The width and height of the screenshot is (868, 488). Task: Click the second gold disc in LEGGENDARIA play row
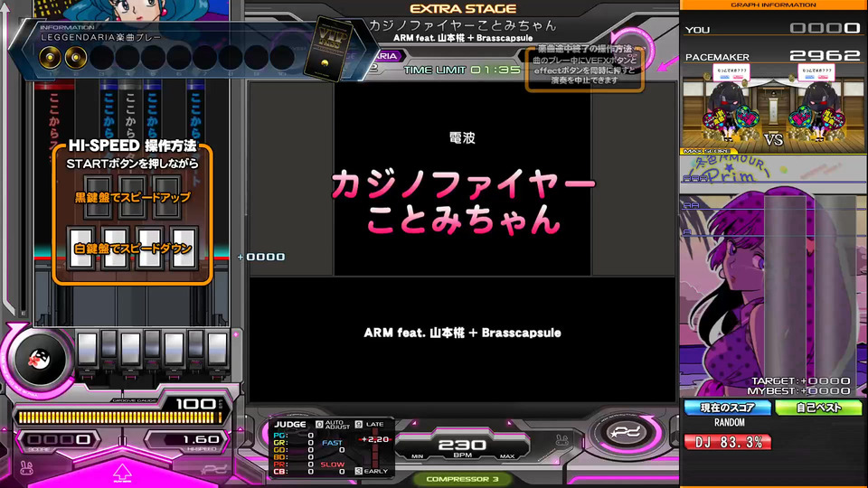[x=75, y=57]
